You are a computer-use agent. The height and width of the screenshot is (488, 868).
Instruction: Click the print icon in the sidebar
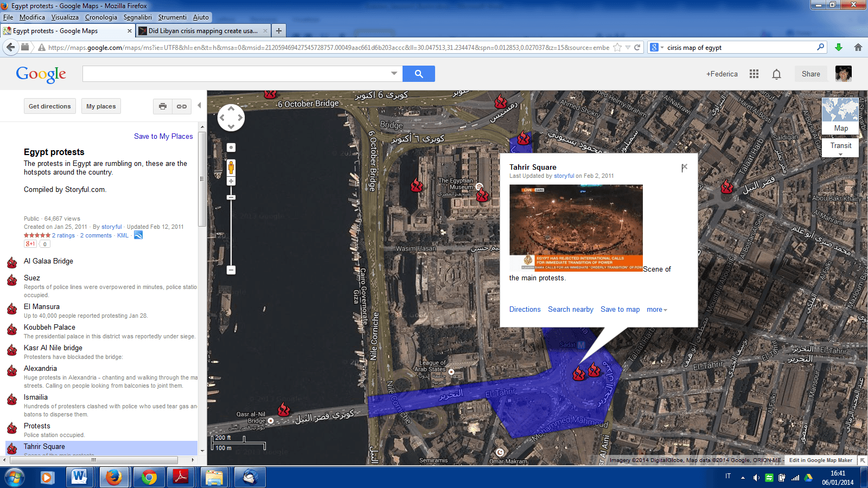163,106
